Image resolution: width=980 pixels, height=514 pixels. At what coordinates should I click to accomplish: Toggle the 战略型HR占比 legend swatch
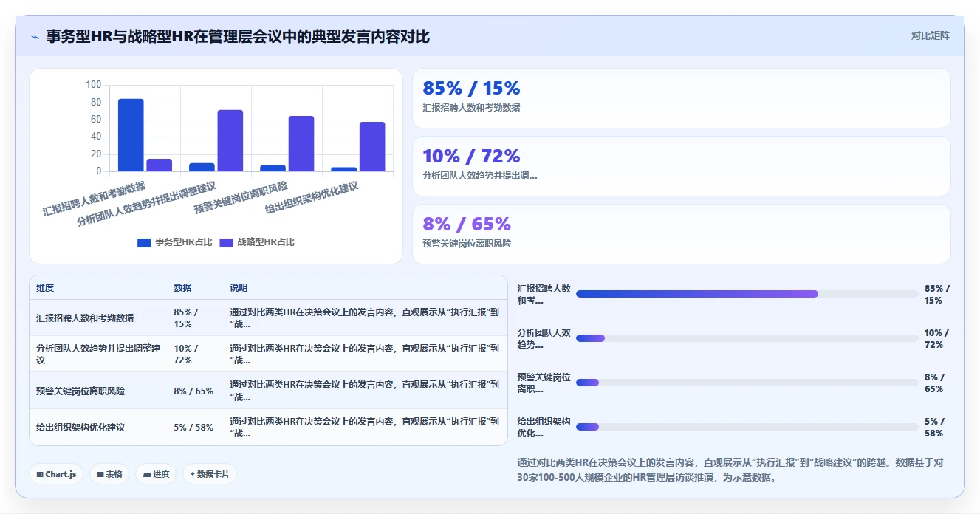click(x=227, y=242)
